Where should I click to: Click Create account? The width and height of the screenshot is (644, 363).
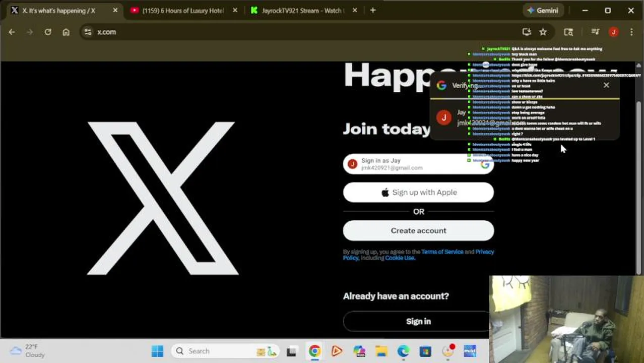[x=418, y=230]
